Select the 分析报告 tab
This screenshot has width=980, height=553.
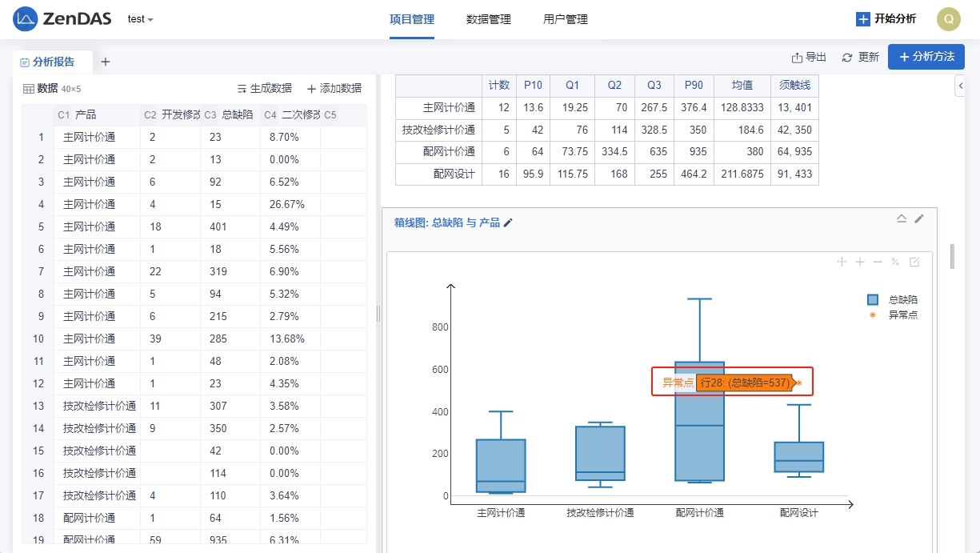(x=53, y=62)
